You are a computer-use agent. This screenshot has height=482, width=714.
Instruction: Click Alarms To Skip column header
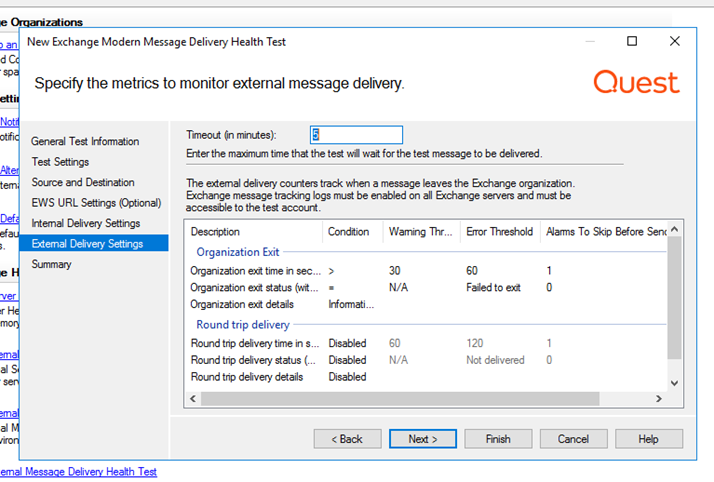click(605, 232)
